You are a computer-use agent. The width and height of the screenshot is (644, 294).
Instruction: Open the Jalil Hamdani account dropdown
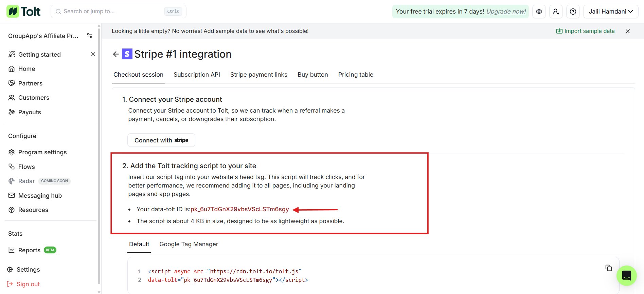click(x=610, y=12)
